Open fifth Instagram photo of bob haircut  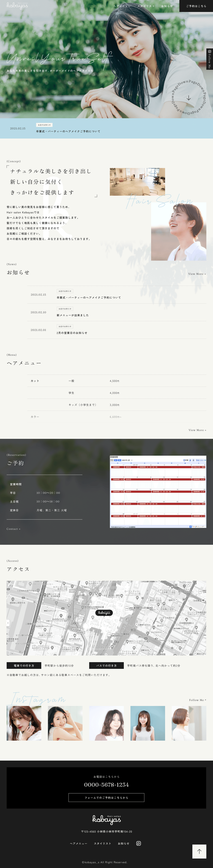(189, 723)
